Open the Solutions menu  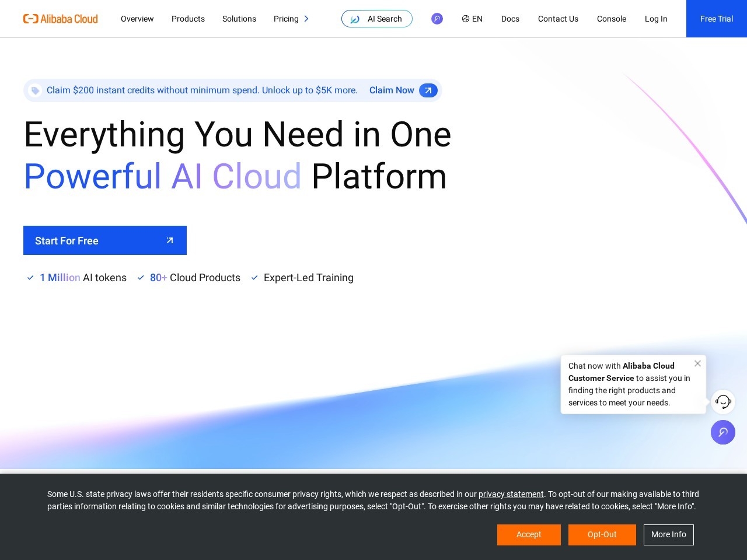[239, 19]
